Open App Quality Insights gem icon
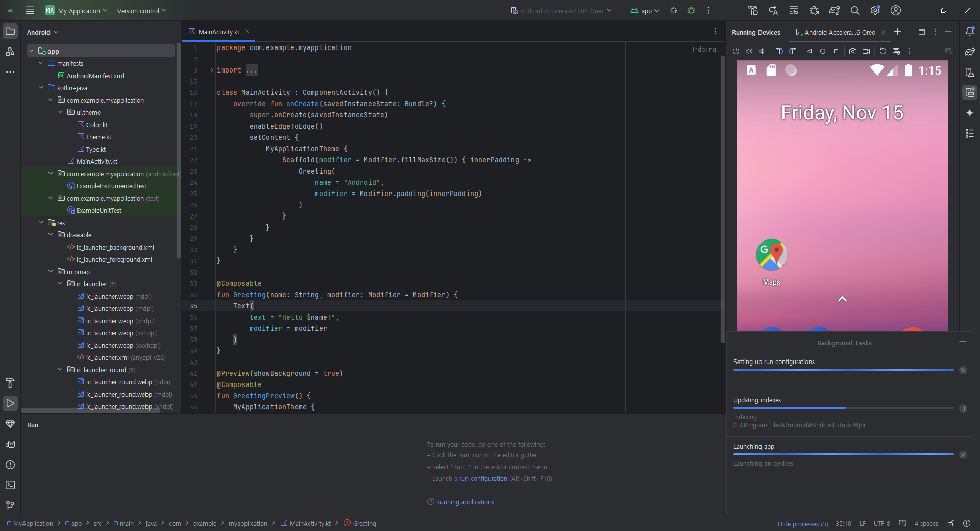 pos(10,424)
